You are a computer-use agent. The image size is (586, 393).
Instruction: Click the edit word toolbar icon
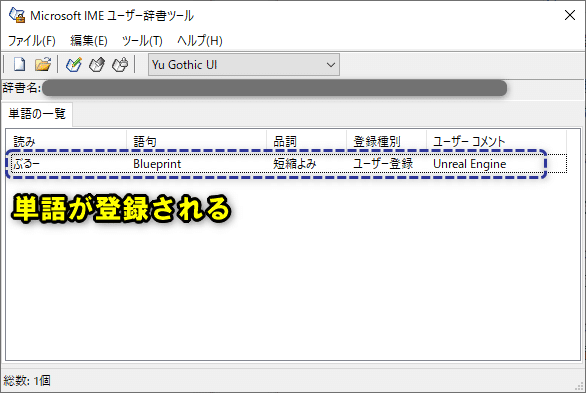pyautogui.click(x=97, y=65)
